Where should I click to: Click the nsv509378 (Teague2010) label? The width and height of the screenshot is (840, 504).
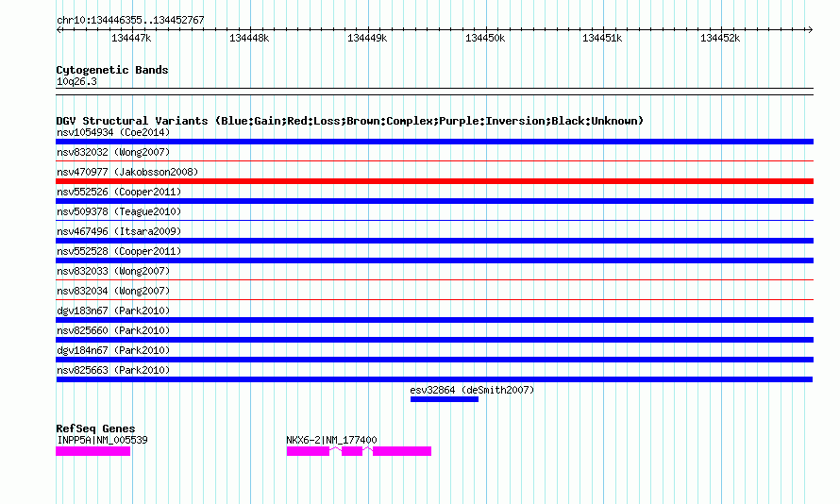[119, 211]
